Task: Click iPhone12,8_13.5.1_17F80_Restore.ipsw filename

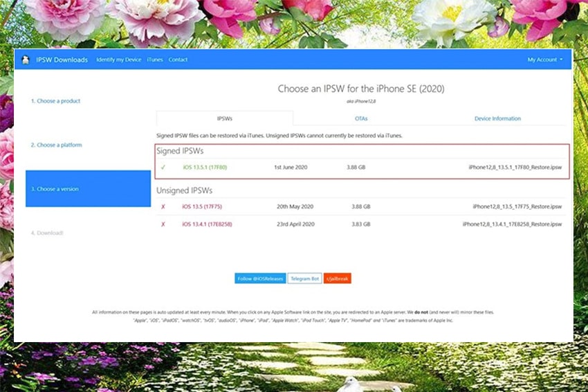Action: (515, 168)
